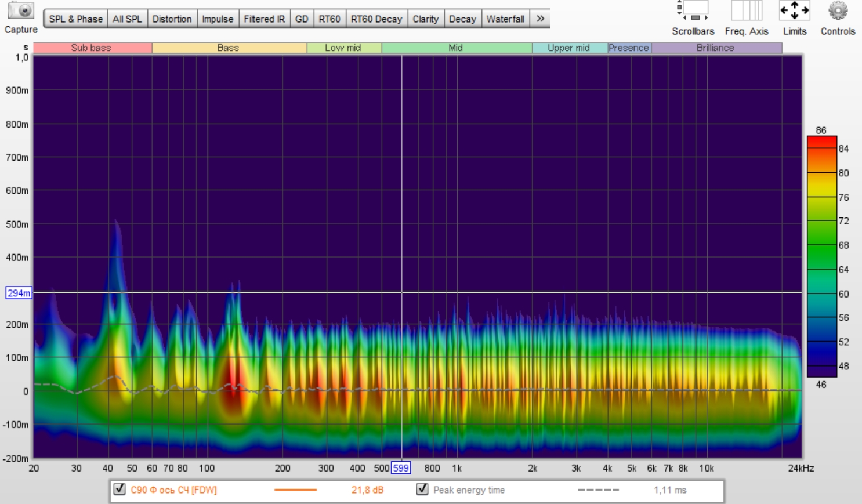Click the spectrogram color scale bar
The width and height of the screenshot is (862, 504).
click(821, 256)
